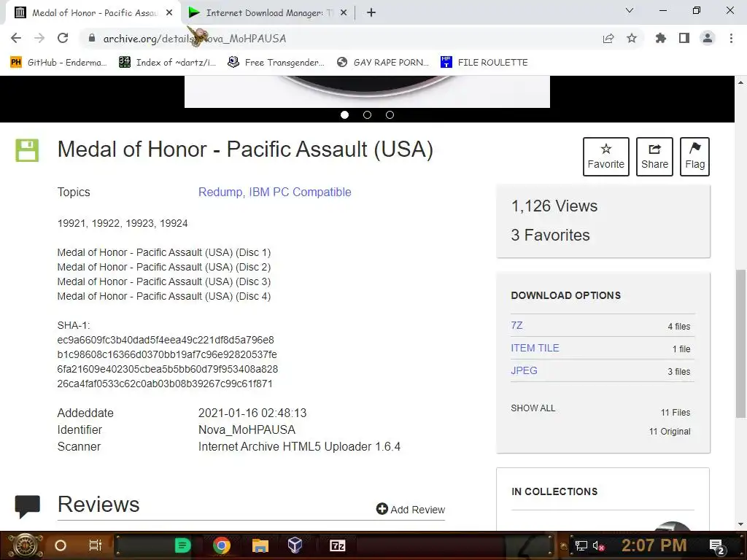Share this page from the address bar

pos(608,39)
